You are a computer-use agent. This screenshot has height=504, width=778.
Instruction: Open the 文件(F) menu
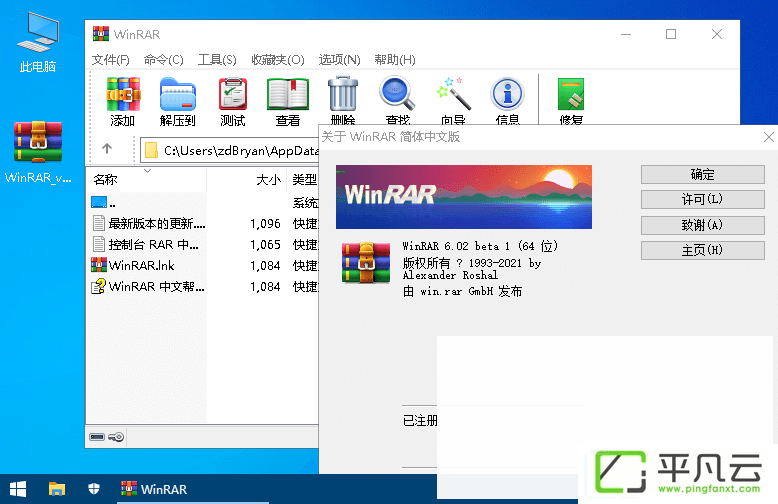coord(111,60)
